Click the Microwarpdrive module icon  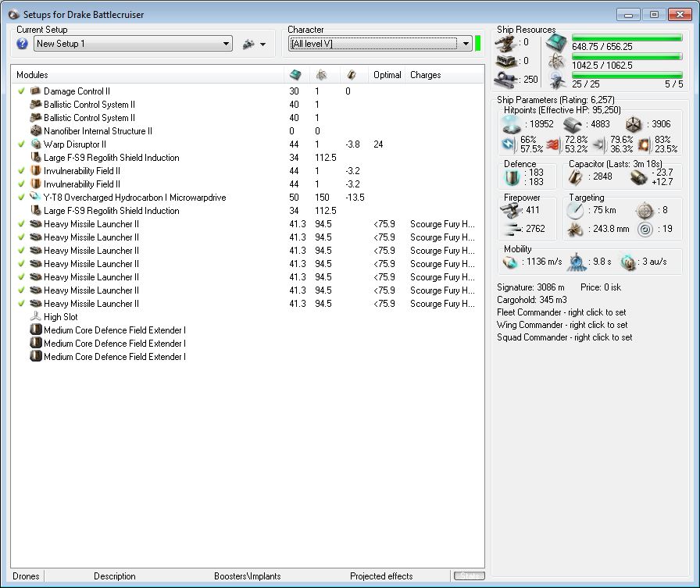tap(35, 198)
